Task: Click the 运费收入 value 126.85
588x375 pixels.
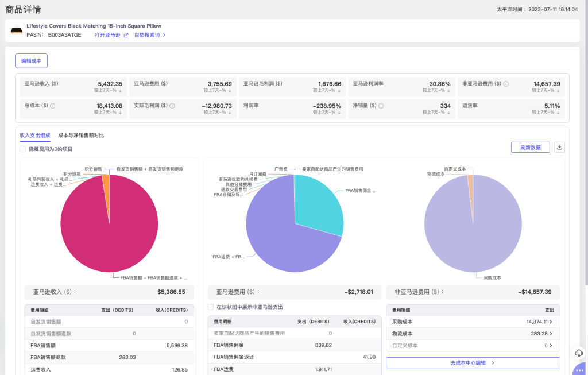Action: [x=180, y=369]
